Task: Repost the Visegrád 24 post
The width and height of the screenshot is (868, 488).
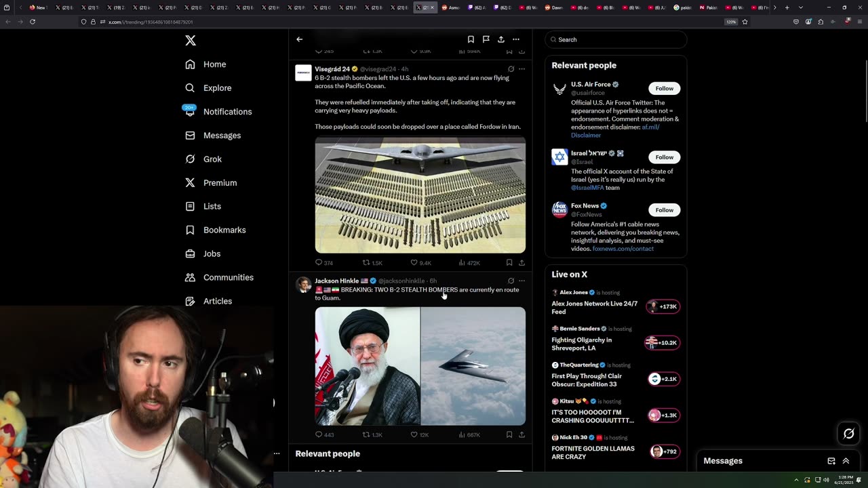Action: coord(366,263)
